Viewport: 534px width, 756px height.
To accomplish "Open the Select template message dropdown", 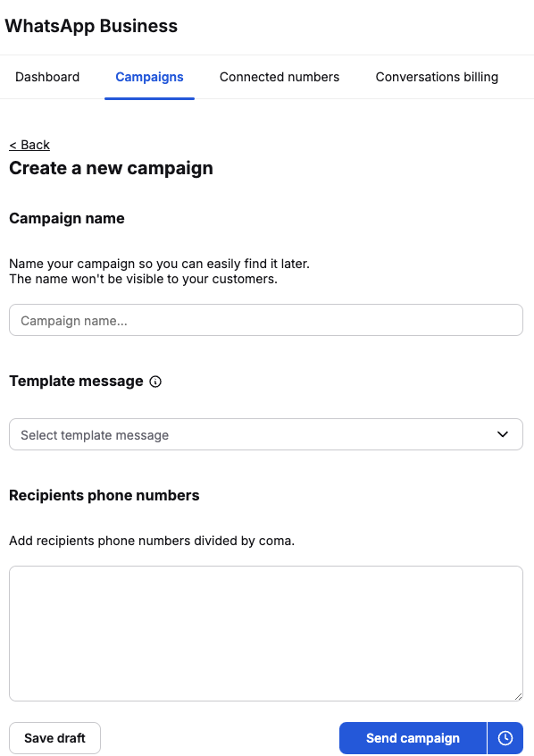I will [x=266, y=434].
